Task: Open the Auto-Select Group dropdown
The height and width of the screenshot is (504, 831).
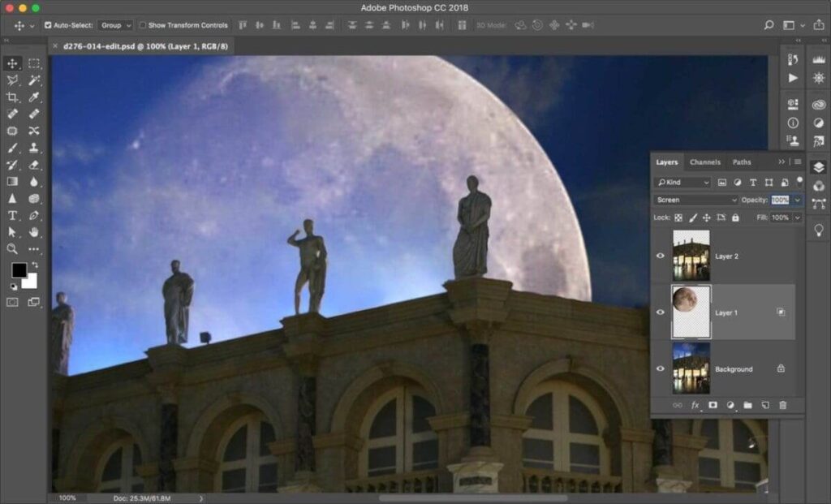Action: (114, 25)
